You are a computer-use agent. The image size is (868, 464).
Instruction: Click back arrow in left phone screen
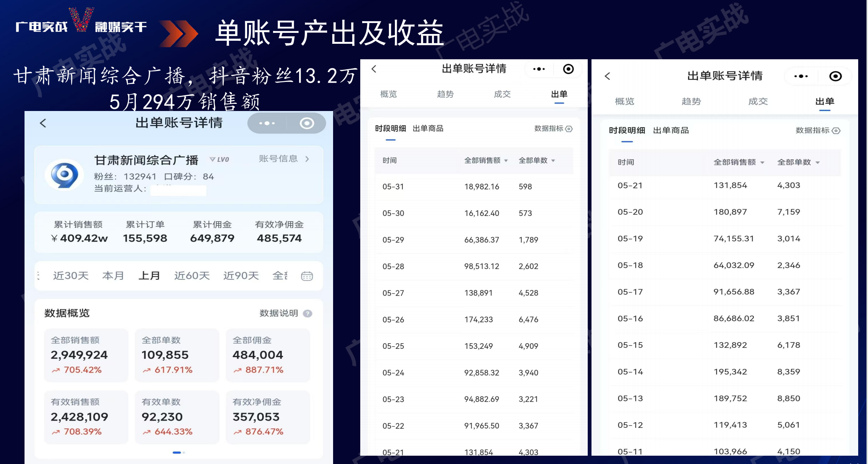point(43,123)
